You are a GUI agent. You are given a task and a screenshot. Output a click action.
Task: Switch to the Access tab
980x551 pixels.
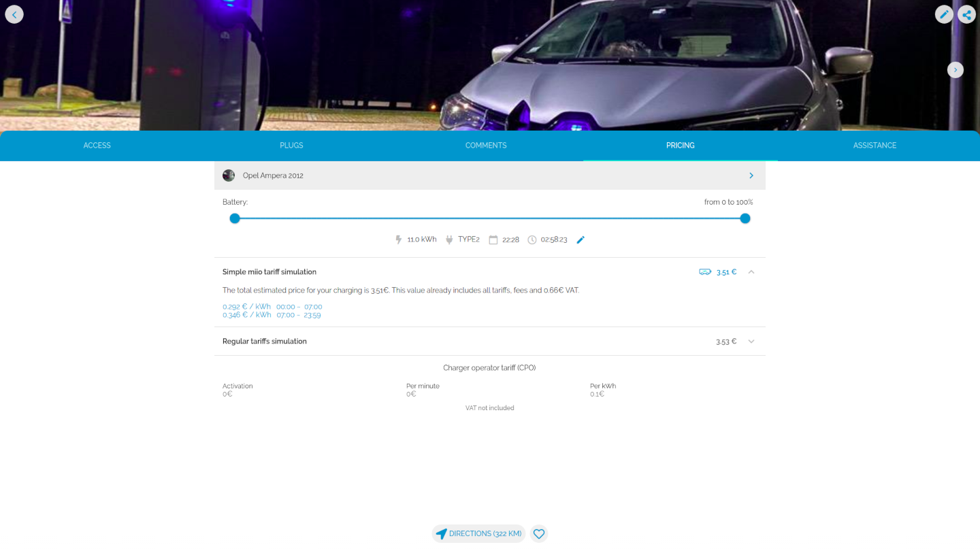97,146
